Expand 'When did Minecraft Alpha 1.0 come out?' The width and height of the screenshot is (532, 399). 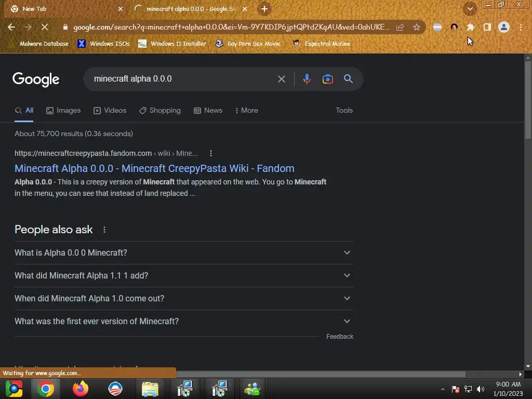tap(184, 299)
